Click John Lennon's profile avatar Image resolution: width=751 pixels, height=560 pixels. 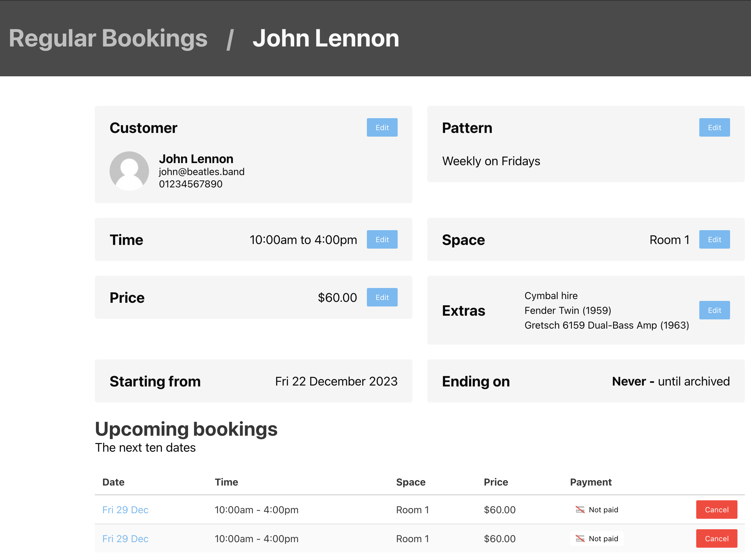[129, 171]
